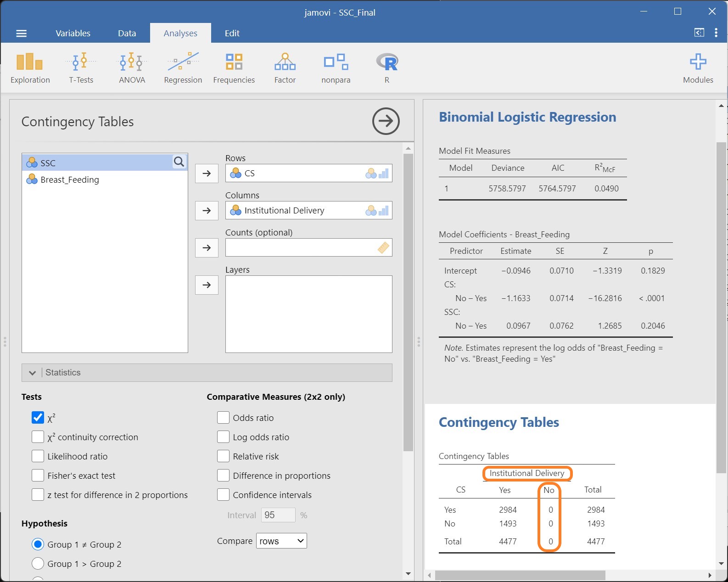
Task: Click the options panel scroll down arrow
Action: 408,574
